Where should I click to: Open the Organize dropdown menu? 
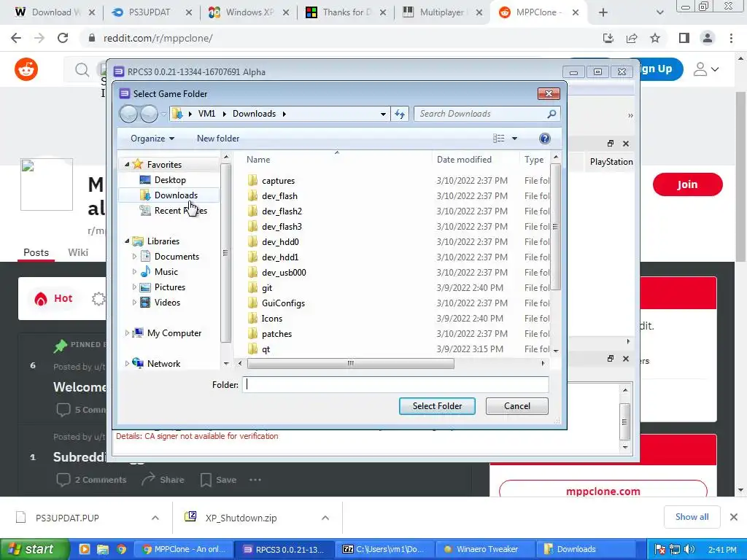[152, 139]
